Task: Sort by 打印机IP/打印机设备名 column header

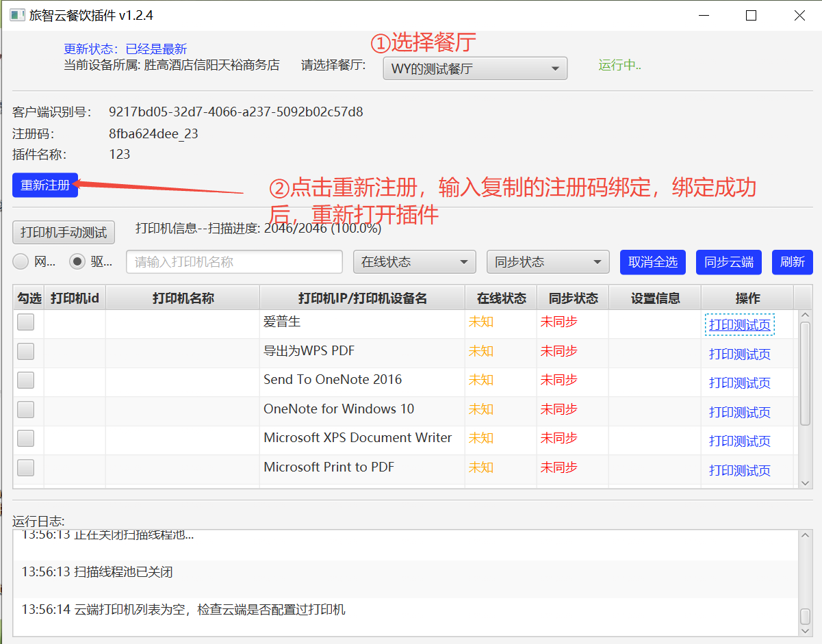Action: click(x=363, y=298)
